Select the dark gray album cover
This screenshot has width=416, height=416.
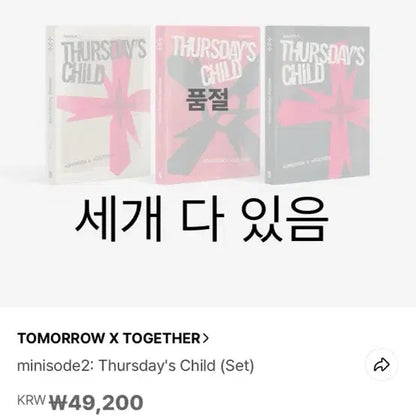pos(317,104)
